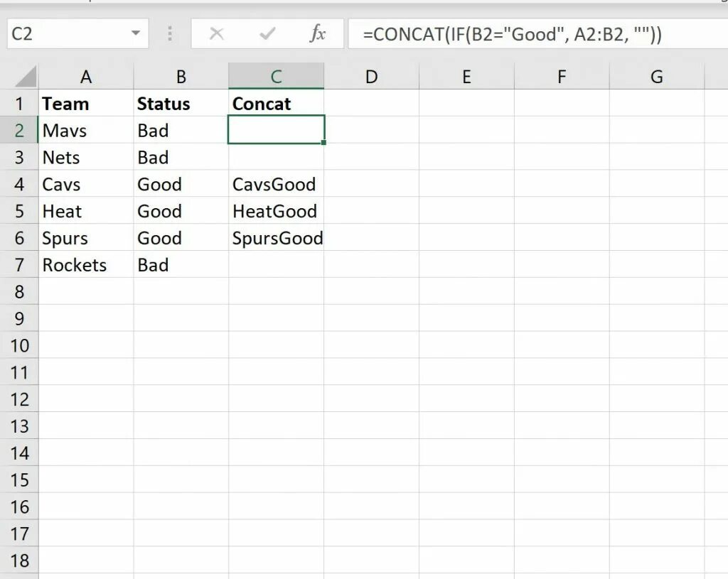Viewport: 728px width, 579px height.
Task: Open the Insert Function fx dialog
Action: point(318,33)
